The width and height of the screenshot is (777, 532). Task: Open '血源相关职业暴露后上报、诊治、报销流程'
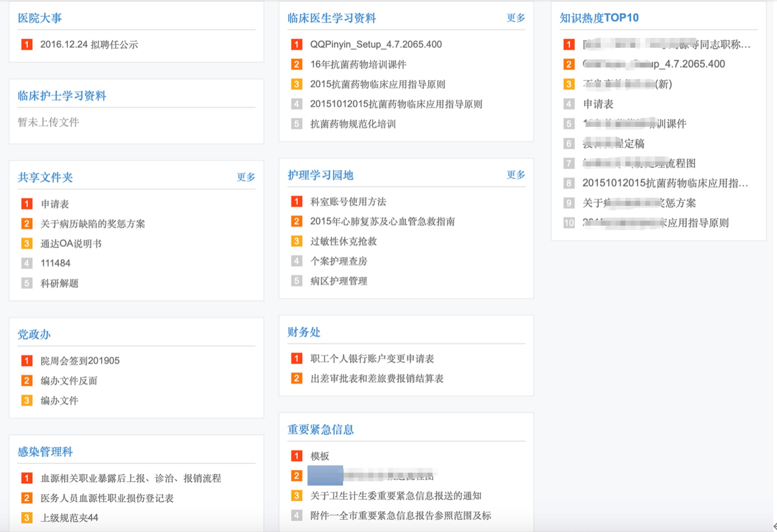pos(131,478)
